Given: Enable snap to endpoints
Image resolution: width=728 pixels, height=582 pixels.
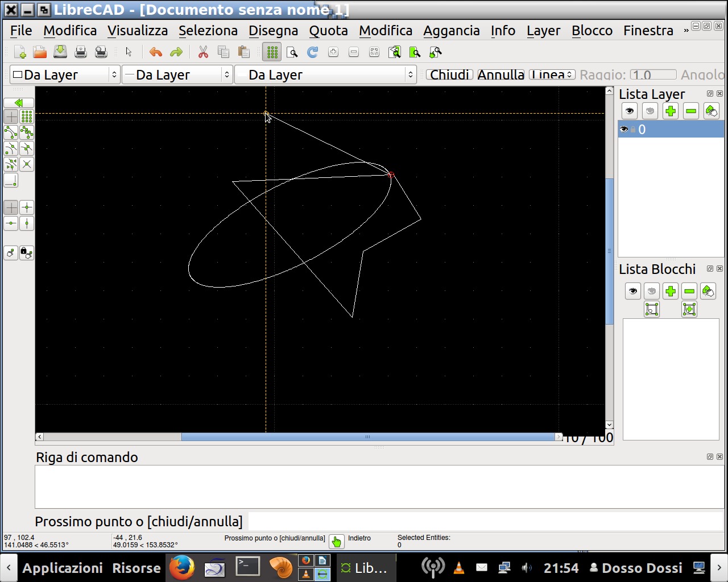Looking at the screenshot, I should (x=11, y=132).
